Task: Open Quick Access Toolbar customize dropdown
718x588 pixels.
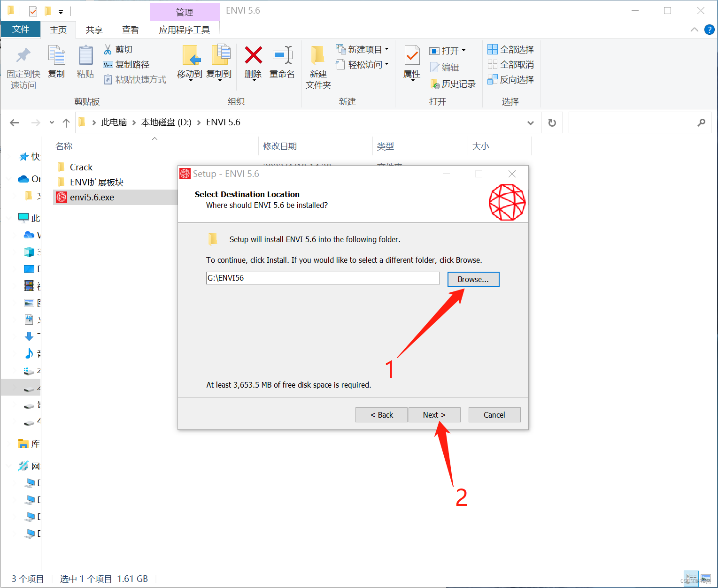Action: [61, 12]
